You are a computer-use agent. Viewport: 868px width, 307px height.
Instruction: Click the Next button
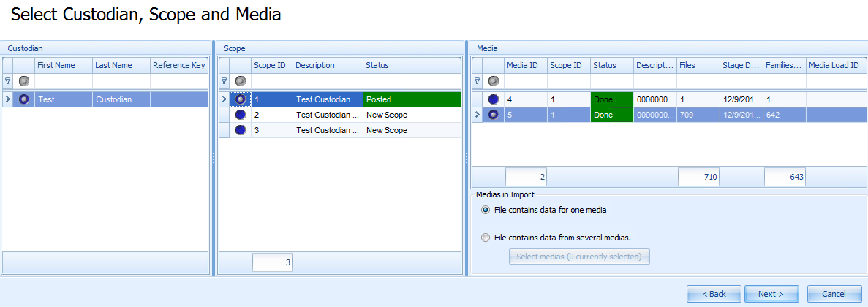click(x=771, y=294)
